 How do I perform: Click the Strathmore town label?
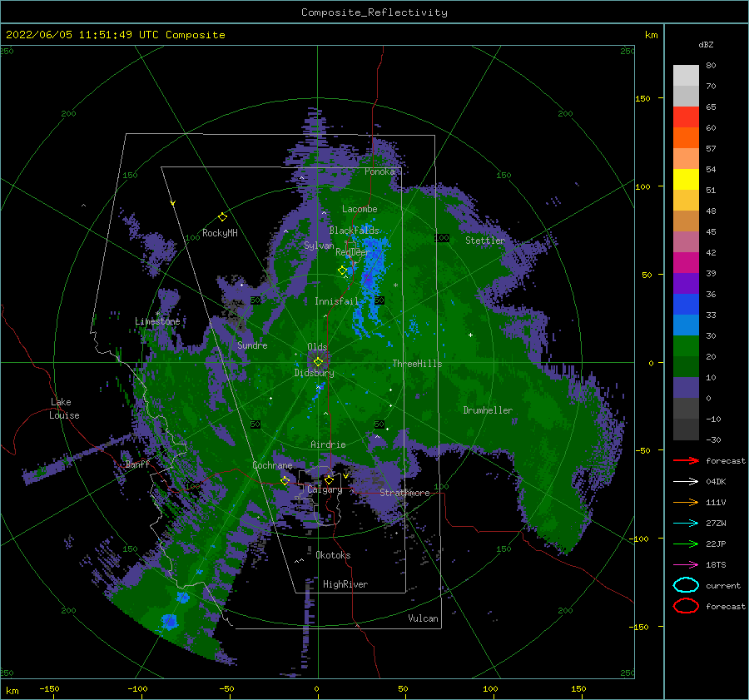404,493
